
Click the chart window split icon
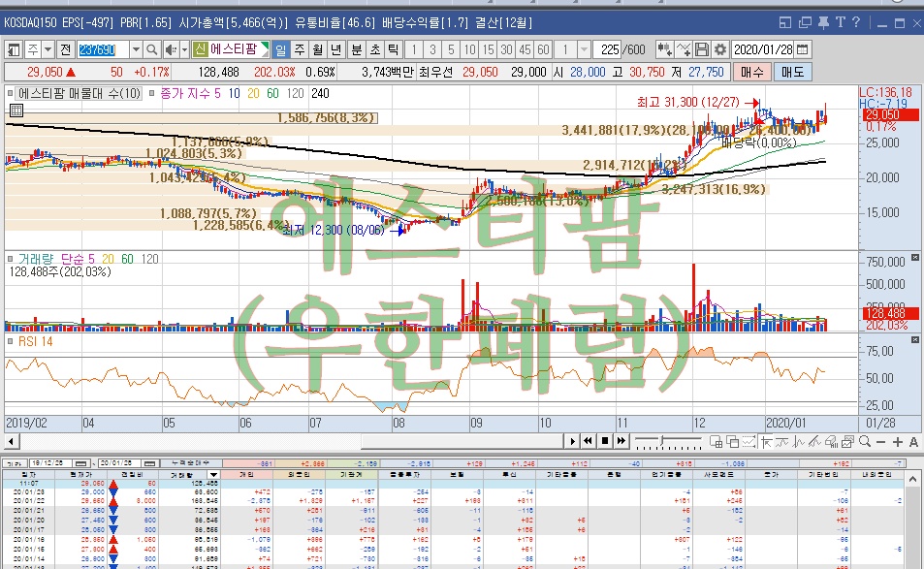(717, 442)
